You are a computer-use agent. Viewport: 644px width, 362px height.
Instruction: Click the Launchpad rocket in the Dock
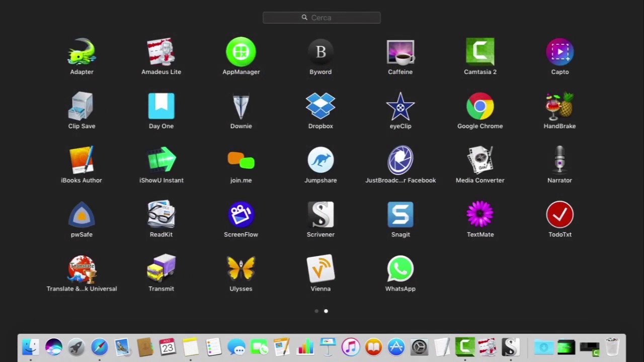click(76, 347)
